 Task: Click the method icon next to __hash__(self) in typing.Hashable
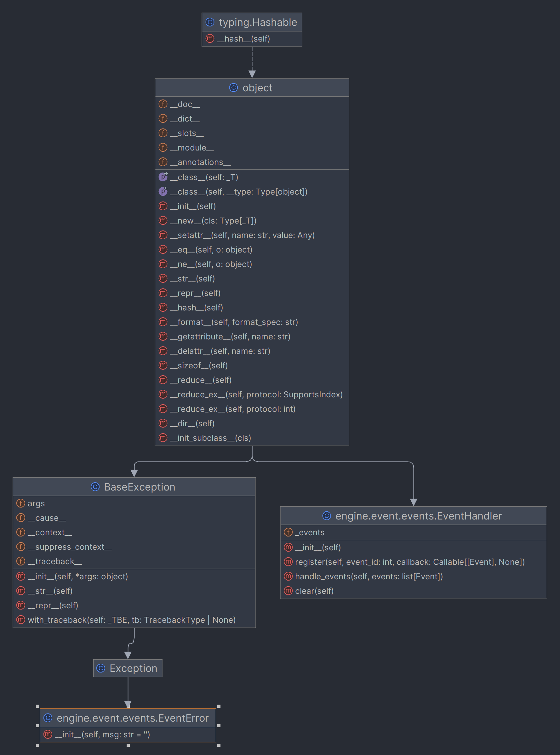210,38
